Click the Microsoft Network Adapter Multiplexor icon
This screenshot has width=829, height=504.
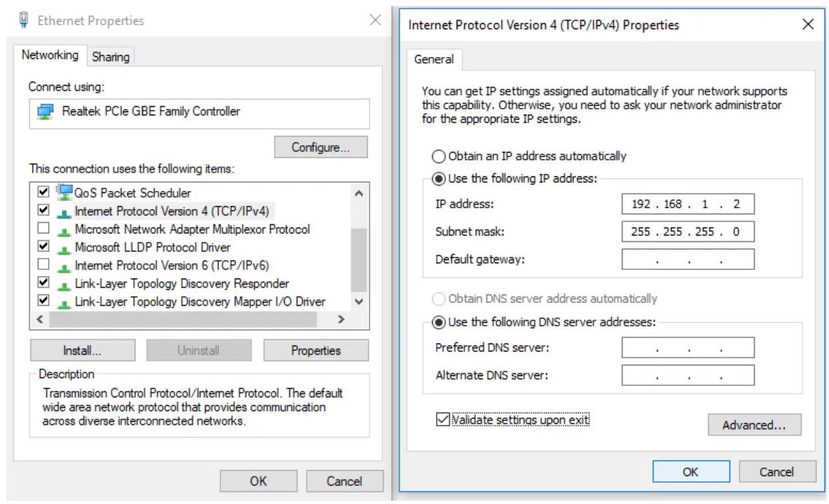coord(64,230)
